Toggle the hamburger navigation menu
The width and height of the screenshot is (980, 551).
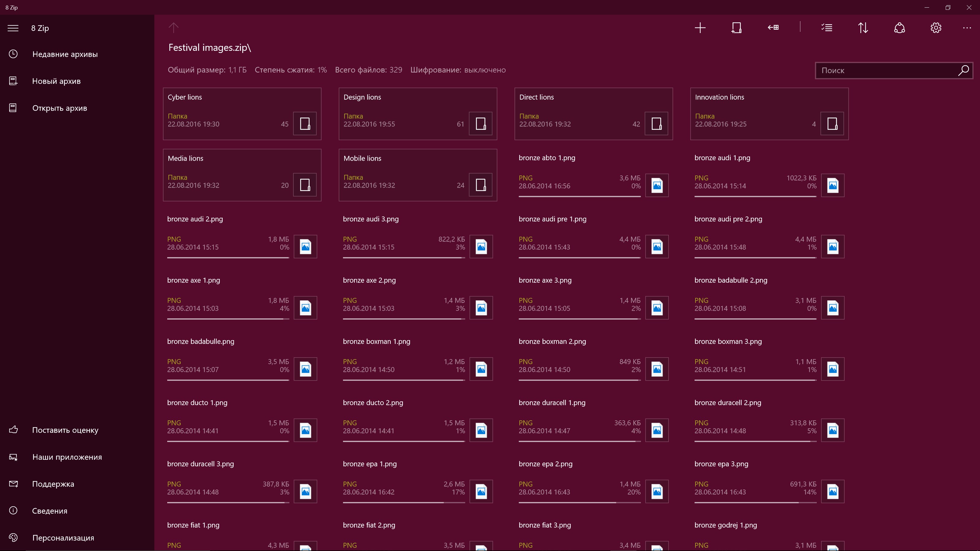pyautogui.click(x=13, y=28)
